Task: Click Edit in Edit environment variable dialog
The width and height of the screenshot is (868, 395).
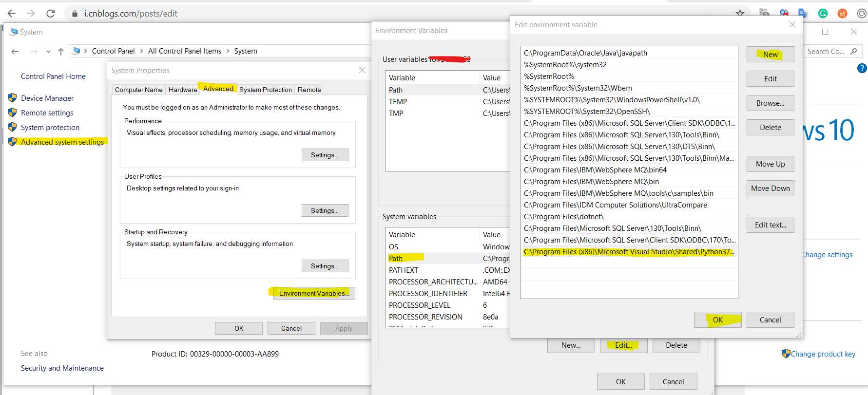Action: click(770, 79)
